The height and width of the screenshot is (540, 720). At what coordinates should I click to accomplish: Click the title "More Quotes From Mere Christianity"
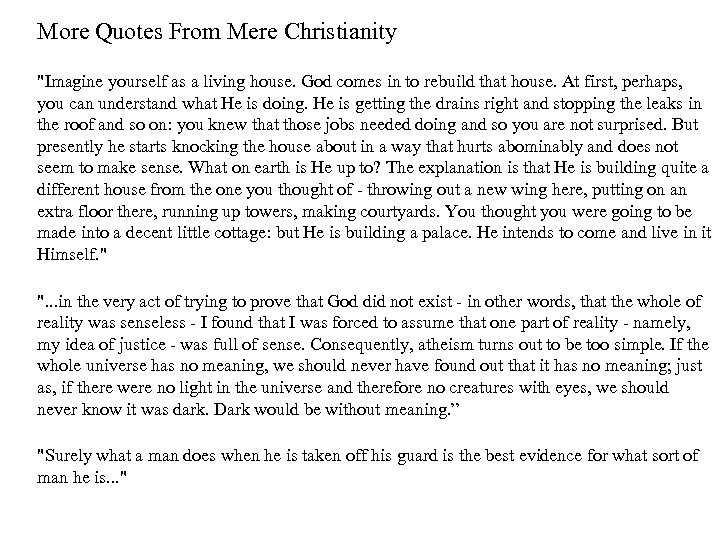[x=217, y=32]
